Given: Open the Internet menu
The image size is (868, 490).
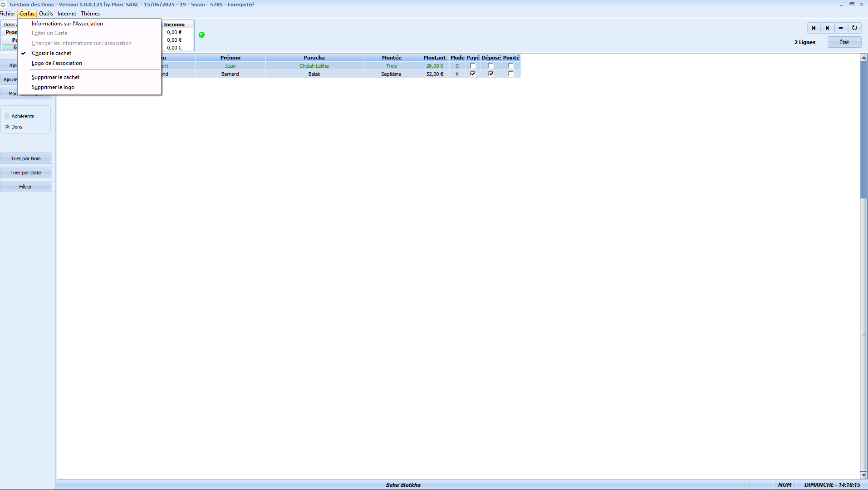Looking at the screenshot, I should point(67,14).
